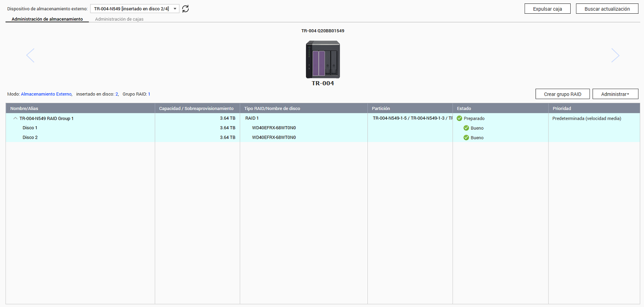Click green Preparado status icon
Image resolution: width=644 pixels, height=307 pixels.
(x=459, y=119)
